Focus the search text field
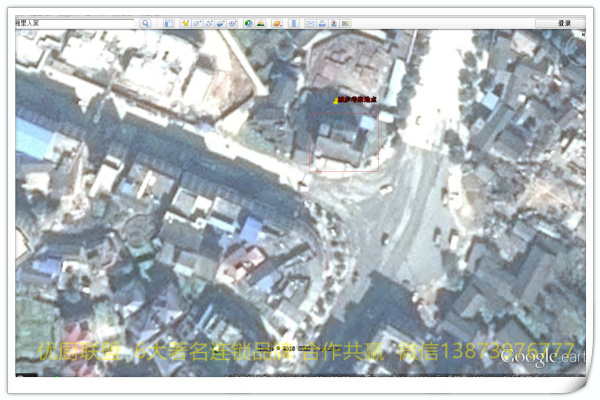 (x=75, y=23)
